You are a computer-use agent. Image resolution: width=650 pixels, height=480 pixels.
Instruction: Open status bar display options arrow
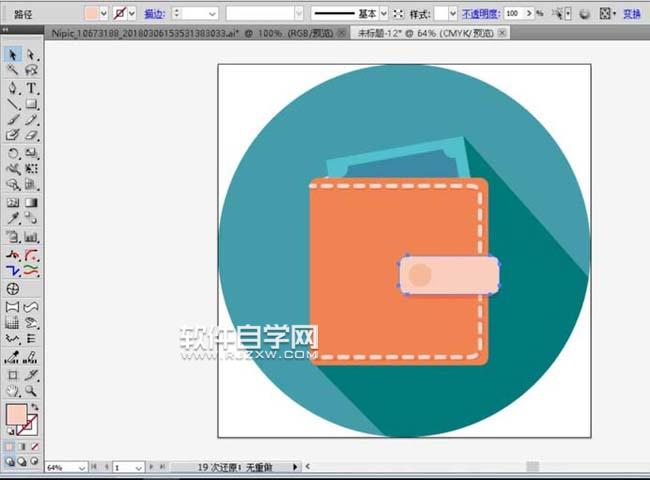(295, 467)
